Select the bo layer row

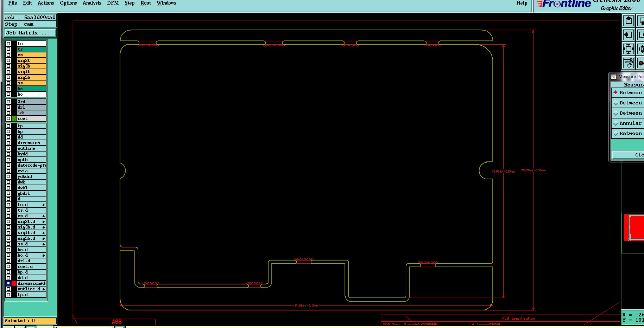(31, 94)
